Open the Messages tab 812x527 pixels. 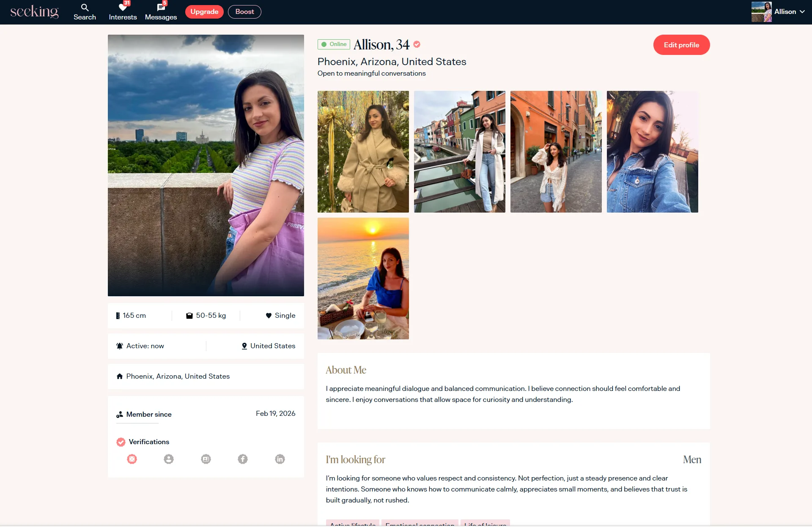[161, 12]
